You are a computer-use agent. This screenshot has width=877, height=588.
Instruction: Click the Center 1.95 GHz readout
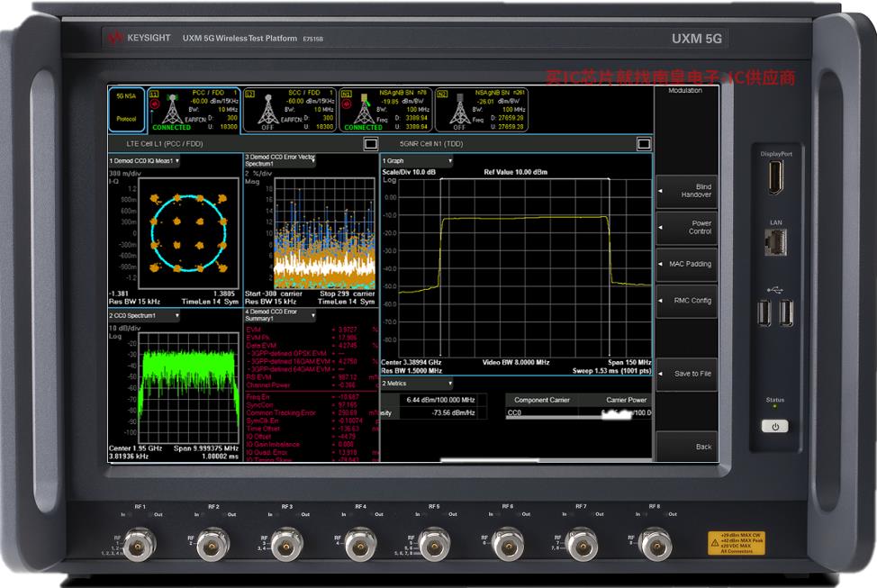click(135, 448)
